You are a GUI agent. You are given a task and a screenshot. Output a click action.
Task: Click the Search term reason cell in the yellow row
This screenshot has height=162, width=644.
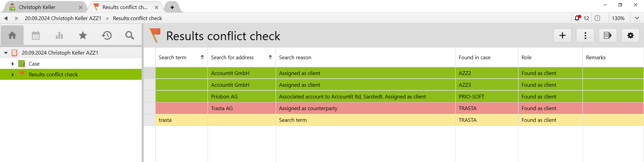click(365, 120)
